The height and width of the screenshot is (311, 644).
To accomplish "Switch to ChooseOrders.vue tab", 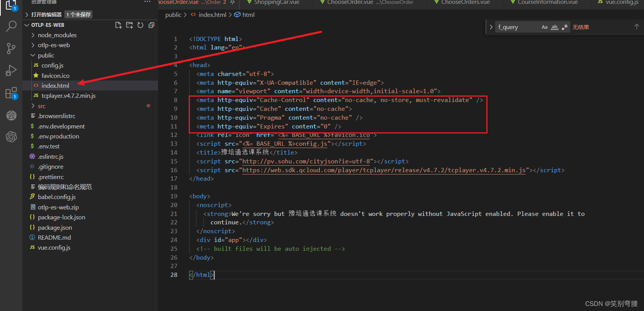I will tap(465, 2).
